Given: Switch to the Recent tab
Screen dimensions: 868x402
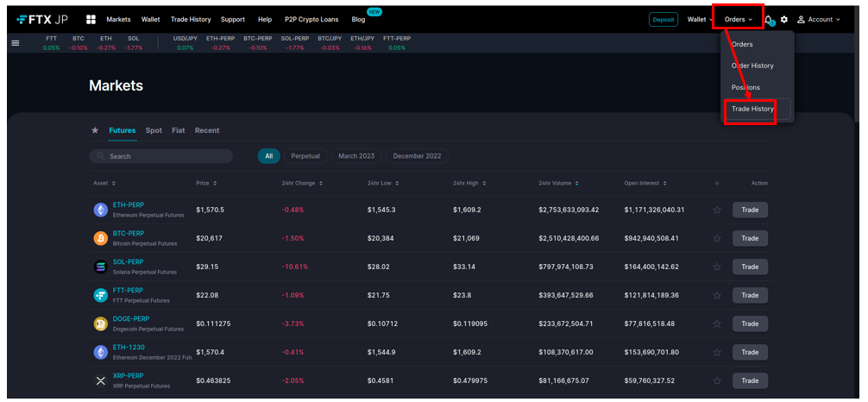Looking at the screenshot, I should [x=207, y=130].
